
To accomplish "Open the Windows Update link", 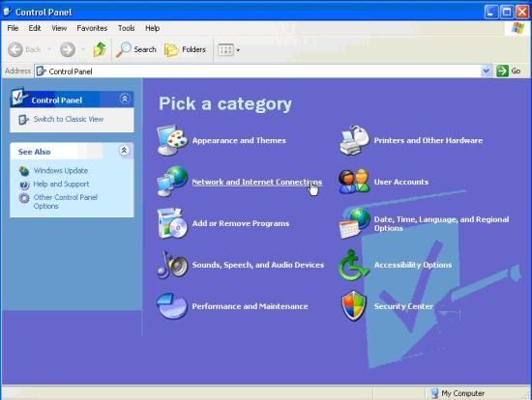I will [61, 170].
